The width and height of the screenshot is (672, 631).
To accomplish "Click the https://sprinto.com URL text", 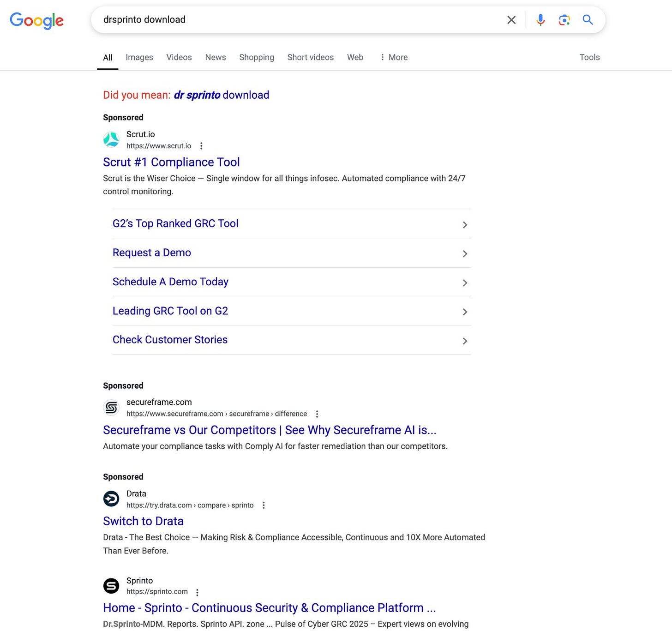I will [157, 592].
